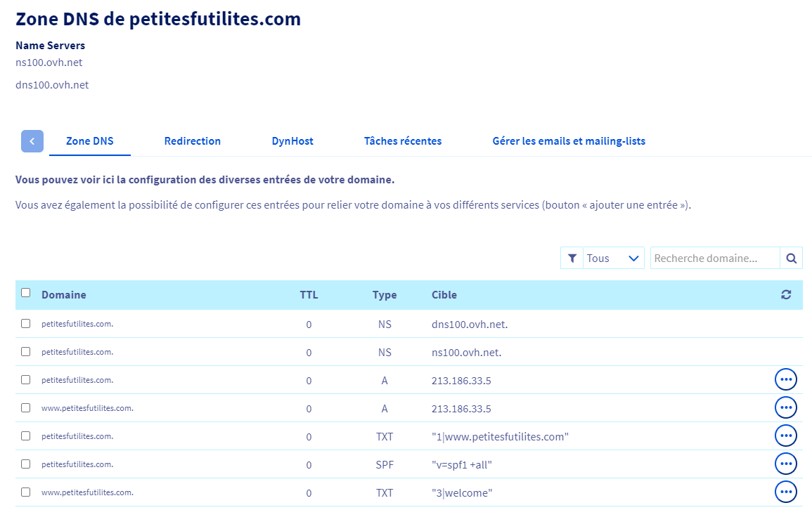Select the checkbox for the SPF record row
The image size is (812, 517).
click(26, 464)
